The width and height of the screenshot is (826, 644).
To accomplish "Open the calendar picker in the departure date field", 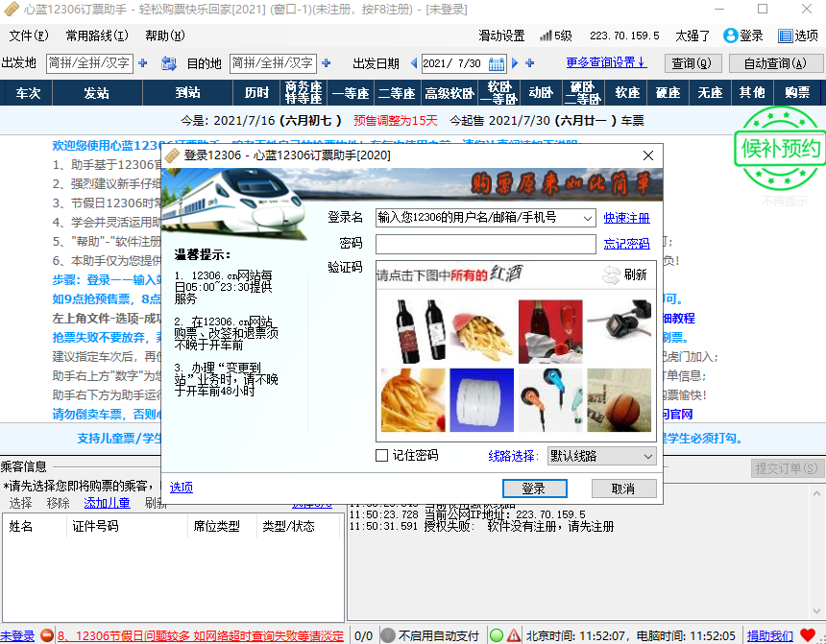I will (x=497, y=63).
